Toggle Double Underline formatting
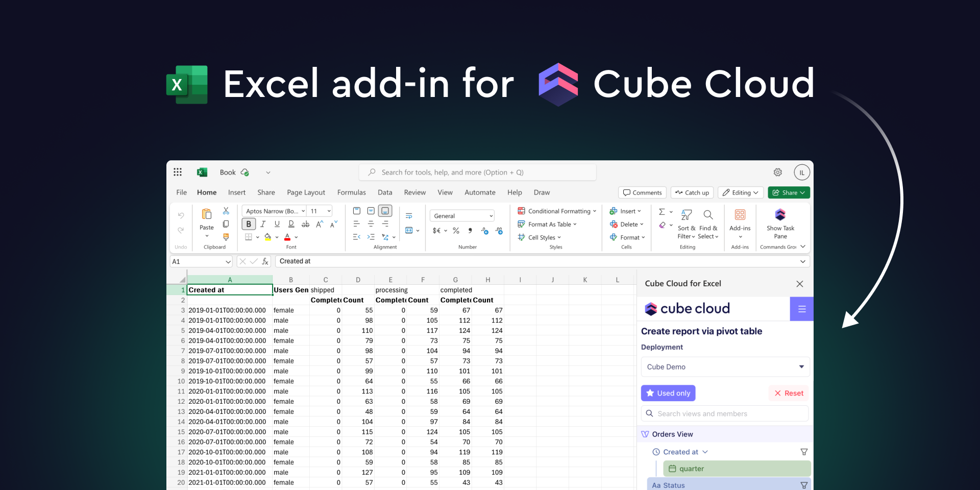Image resolution: width=980 pixels, height=490 pixels. (291, 224)
